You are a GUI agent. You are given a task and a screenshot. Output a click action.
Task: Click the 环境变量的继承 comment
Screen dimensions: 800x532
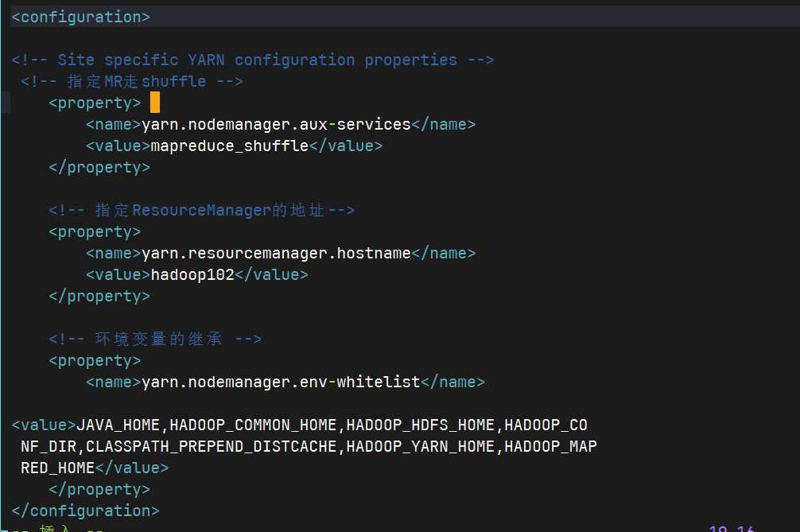(155, 338)
